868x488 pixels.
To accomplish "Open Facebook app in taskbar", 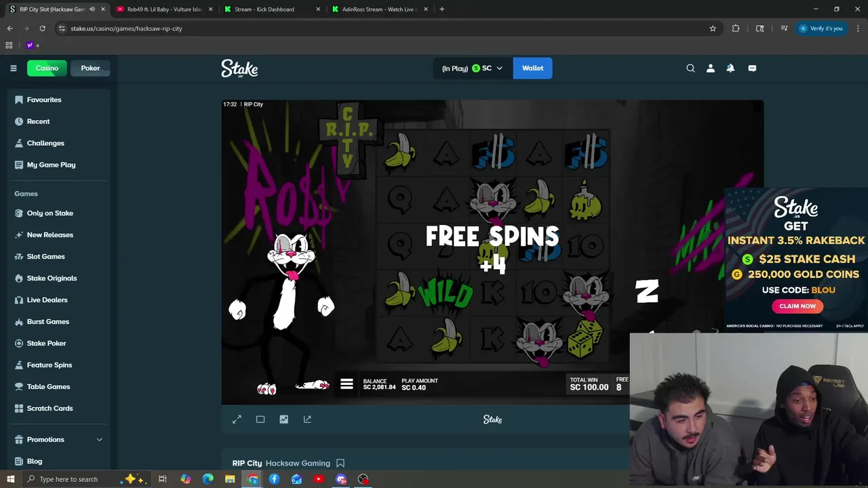I will [274, 479].
